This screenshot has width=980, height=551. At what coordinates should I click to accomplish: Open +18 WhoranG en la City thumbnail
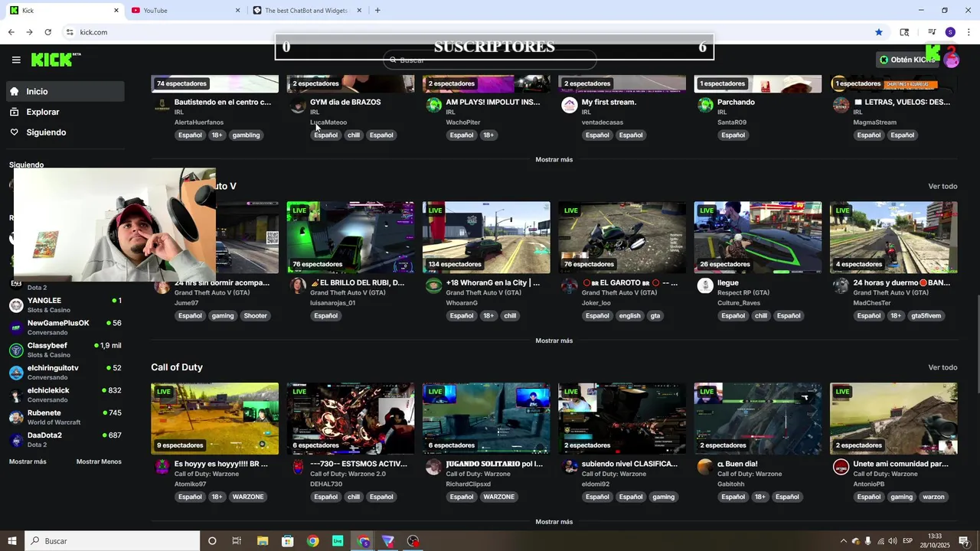(x=486, y=237)
